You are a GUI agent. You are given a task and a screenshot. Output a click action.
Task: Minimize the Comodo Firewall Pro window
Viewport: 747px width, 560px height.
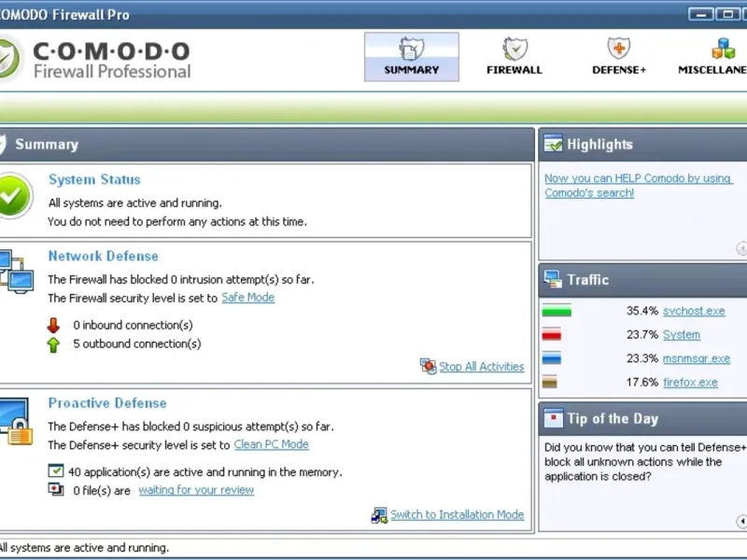point(701,14)
